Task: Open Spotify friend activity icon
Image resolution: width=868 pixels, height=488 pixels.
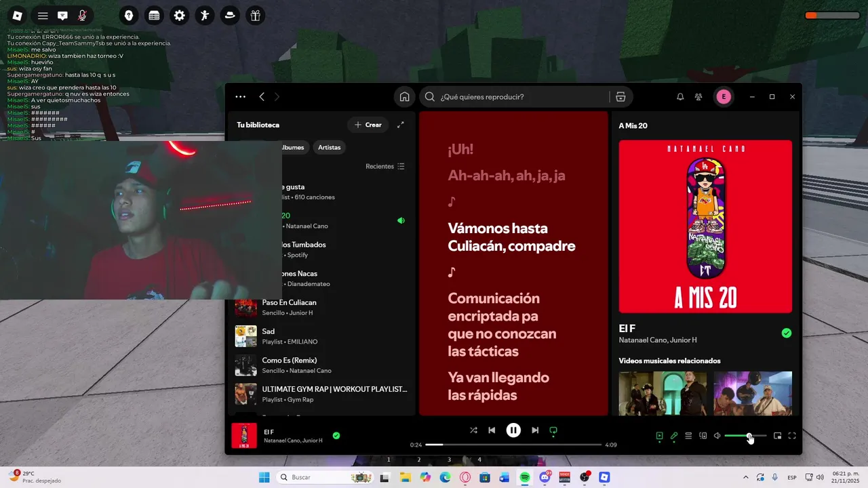Action: (698, 97)
